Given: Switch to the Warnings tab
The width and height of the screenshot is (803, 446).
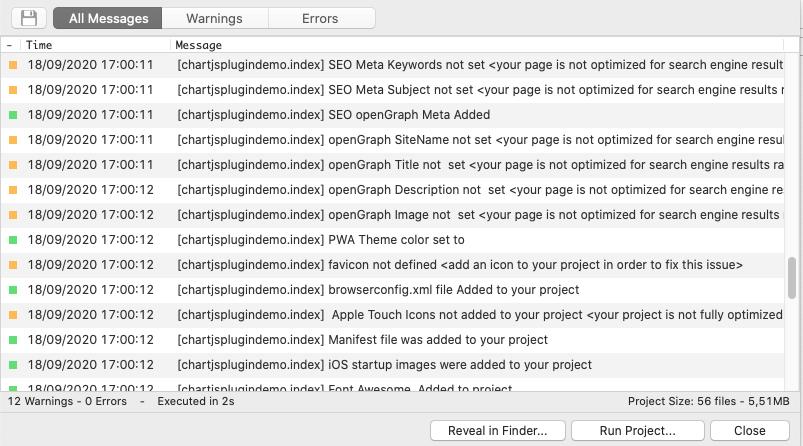Looking at the screenshot, I should click(x=214, y=18).
